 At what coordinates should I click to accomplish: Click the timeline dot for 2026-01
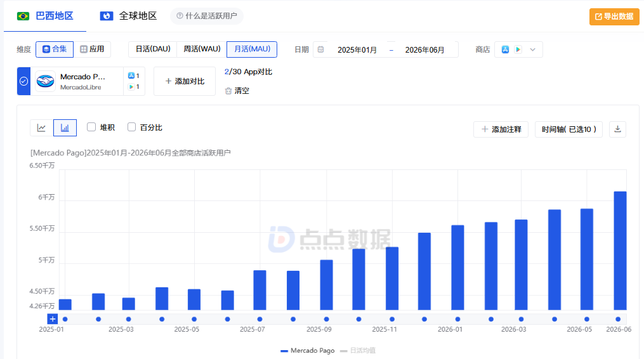pyautogui.click(x=457, y=319)
